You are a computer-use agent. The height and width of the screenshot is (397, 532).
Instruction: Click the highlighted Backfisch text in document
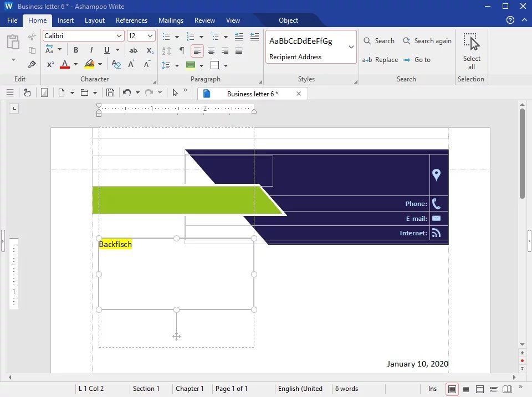115,244
